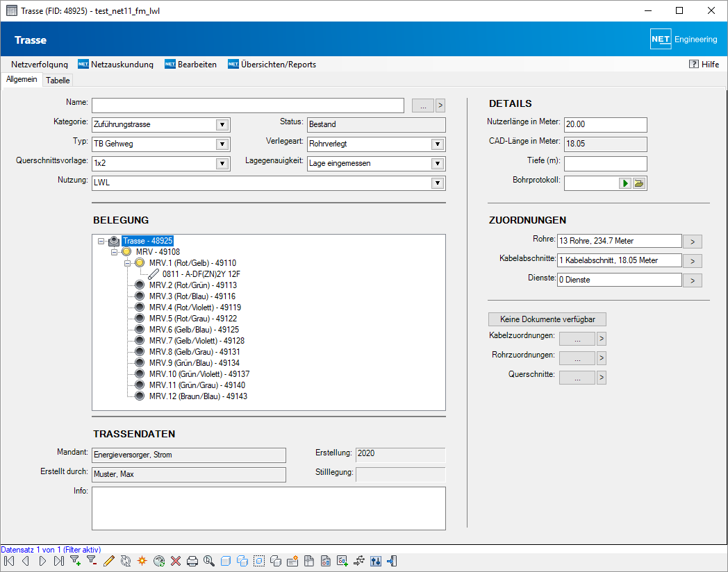728x572 pixels.
Task: Click the exit door arrow icon
Action: coord(392,562)
